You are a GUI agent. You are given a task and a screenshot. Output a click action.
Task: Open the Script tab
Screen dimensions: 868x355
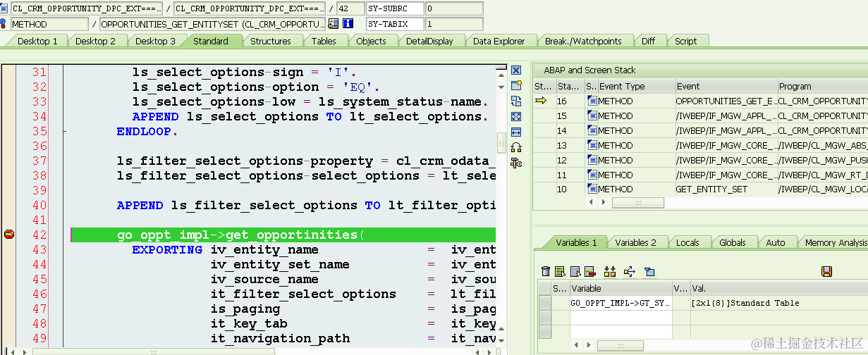tap(685, 41)
